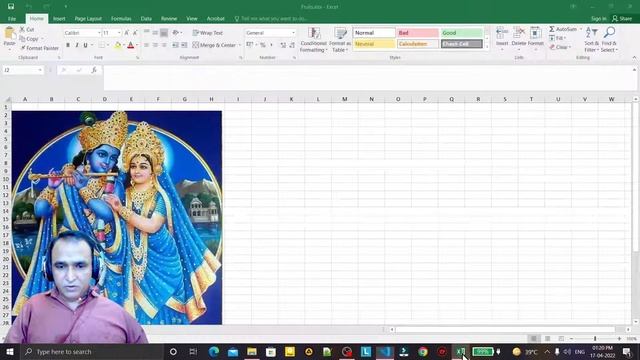
Task: Click the Name Box showing I2
Action: point(22,70)
